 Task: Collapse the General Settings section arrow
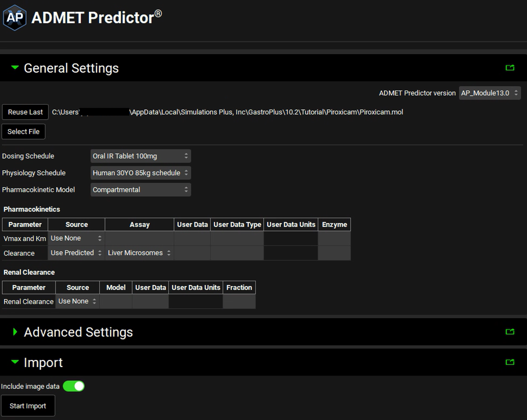click(15, 68)
